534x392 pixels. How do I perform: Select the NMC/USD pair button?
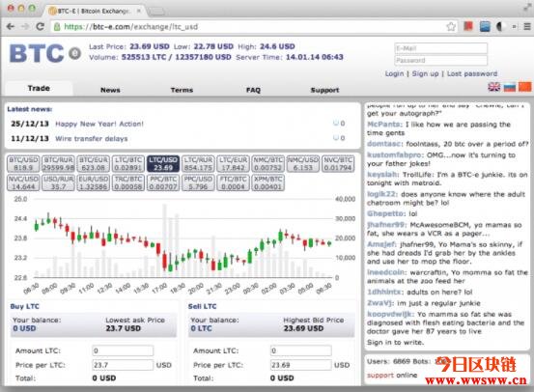303,164
